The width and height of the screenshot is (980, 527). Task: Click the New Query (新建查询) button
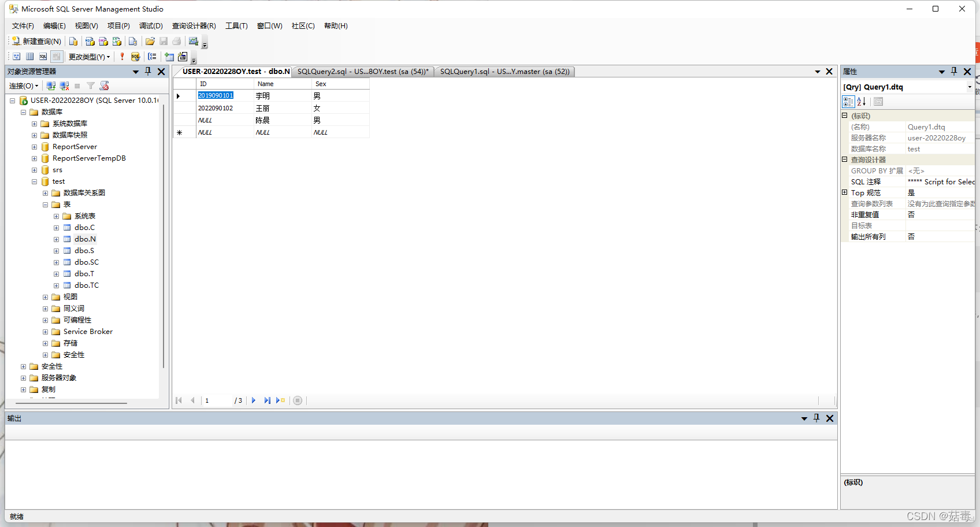[x=36, y=41]
